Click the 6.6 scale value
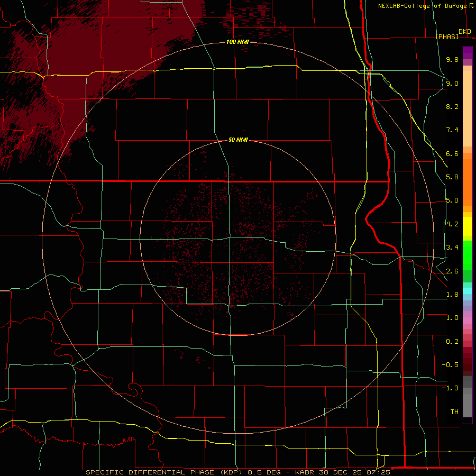This screenshot has height=476, width=476. coord(452,153)
